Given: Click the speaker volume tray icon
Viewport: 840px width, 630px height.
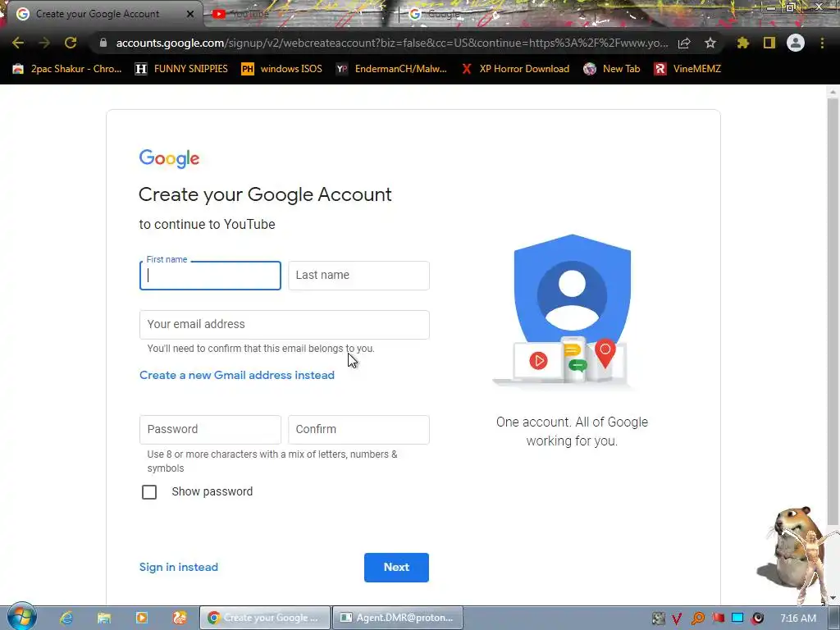Looking at the screenshot, I should (757, 619).
